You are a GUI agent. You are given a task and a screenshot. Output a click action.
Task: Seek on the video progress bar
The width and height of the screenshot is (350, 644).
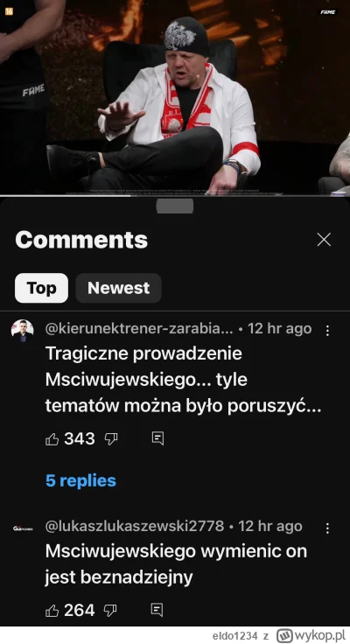175,195
